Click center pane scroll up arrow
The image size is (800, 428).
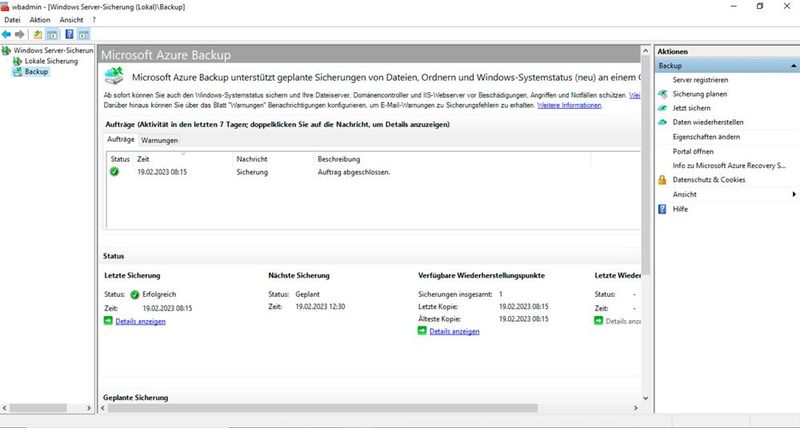(x=645, y=52)
